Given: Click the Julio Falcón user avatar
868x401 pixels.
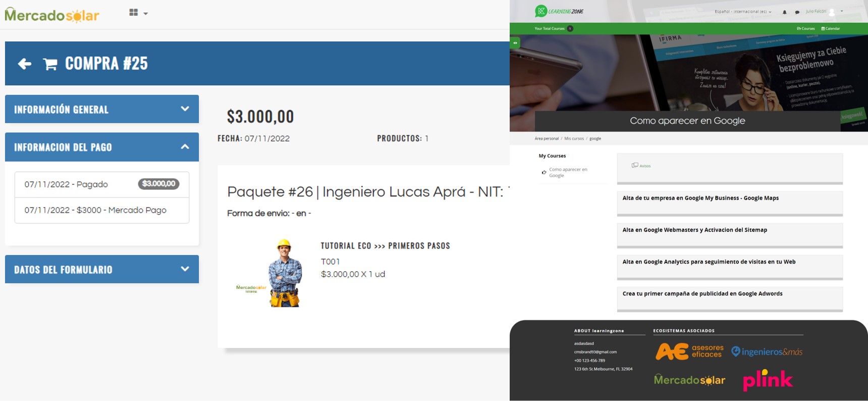Looking at the screenshot, I should tap(832, 12).
